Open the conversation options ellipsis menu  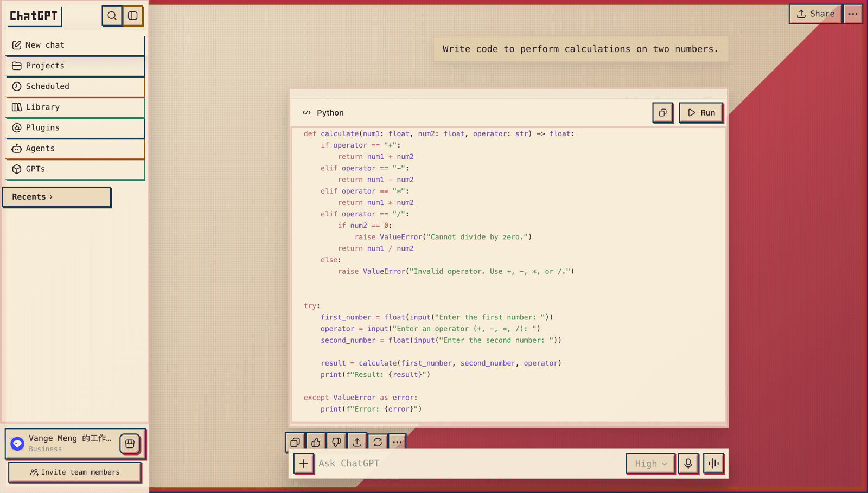pos(853,14)
